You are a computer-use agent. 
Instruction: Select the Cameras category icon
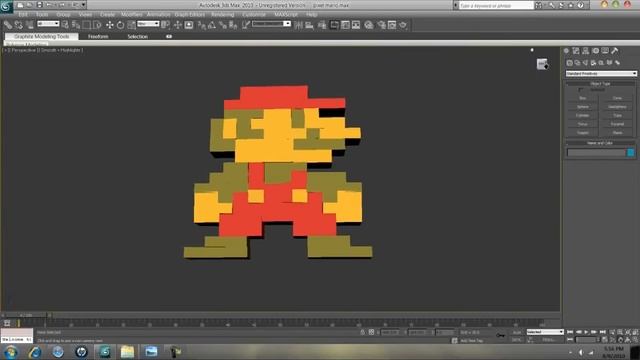tap(593, 62)
